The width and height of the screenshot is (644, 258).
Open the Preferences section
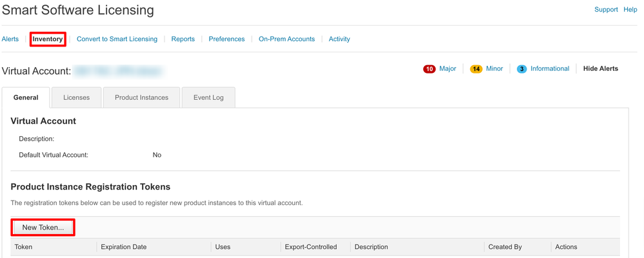tap(226, 39)
